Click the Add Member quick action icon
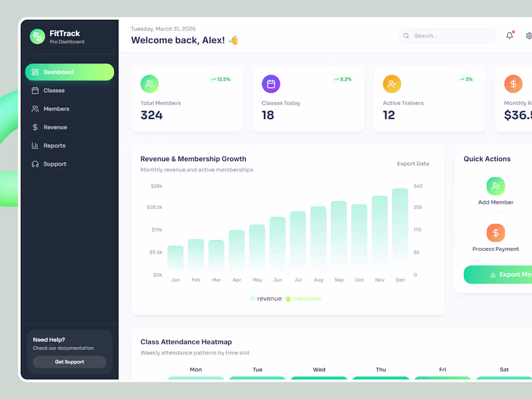The width and height of the screenshot is (532, 399). click(496, 186)
